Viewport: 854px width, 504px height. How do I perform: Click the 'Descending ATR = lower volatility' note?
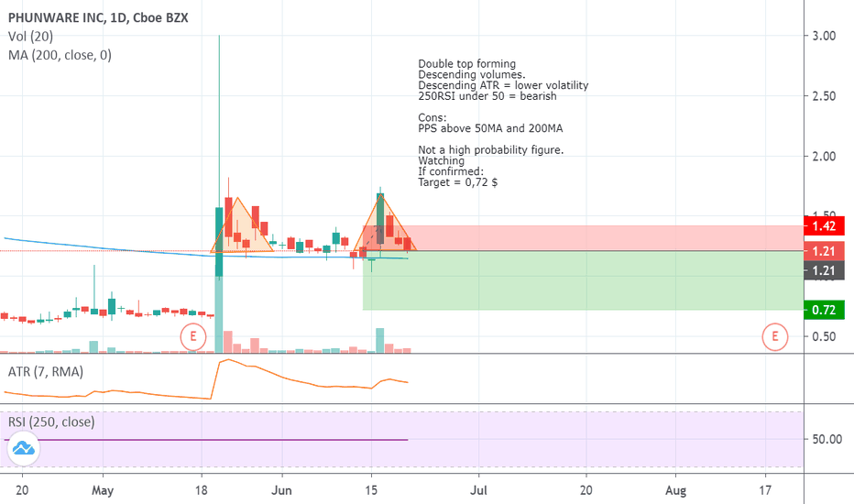503,85
